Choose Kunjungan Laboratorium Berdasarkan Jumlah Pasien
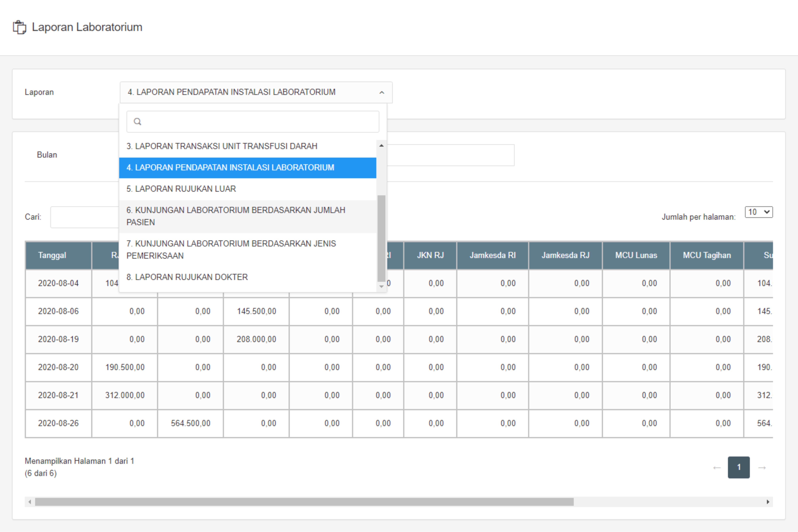798x532 pixels. coord(236,216)
